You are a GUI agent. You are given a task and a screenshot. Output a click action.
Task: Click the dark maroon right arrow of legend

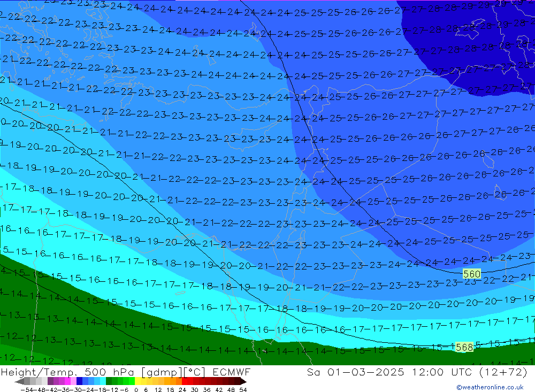(243, 381)
